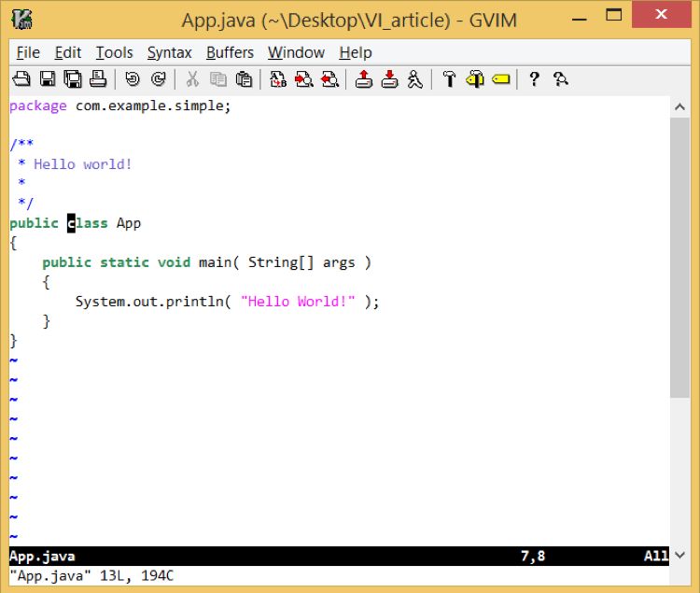The height and width of the screenshot is (593, 700).
Task: Click the yellow Jump to Tag icon
Action: (x=501, y=79)
